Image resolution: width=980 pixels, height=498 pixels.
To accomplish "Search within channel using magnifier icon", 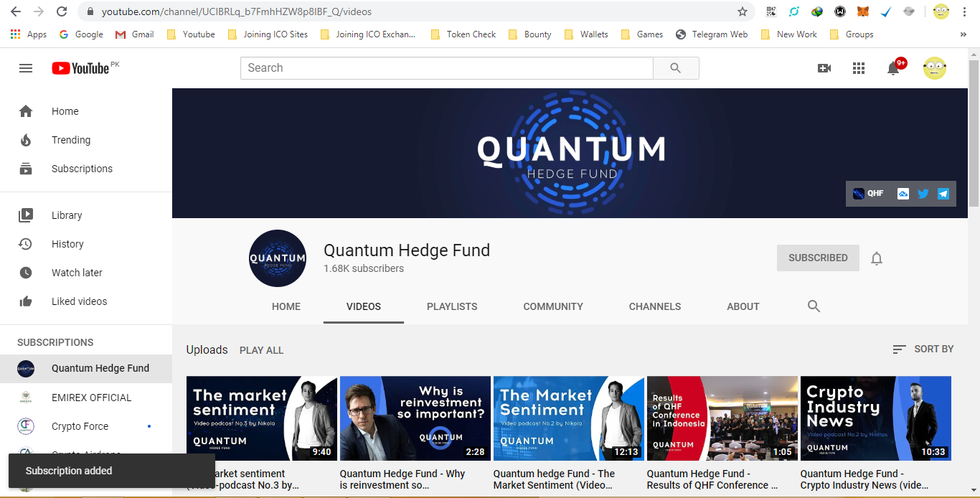I will (814, 306).
